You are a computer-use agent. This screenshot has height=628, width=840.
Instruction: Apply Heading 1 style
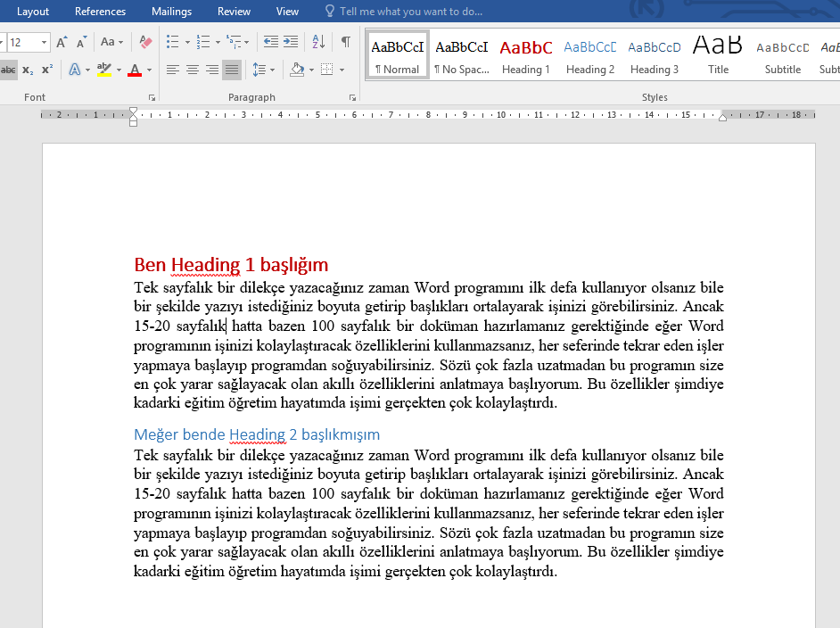[x=526, y=56]
